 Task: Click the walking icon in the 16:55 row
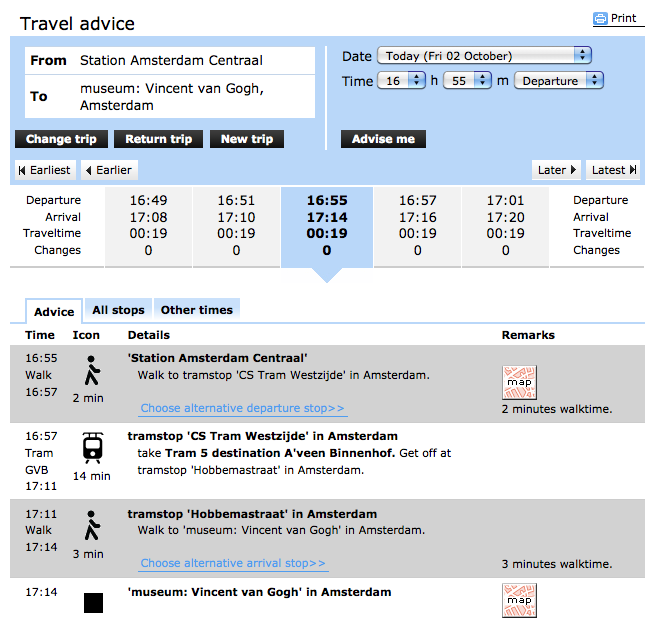pos(92,371)
